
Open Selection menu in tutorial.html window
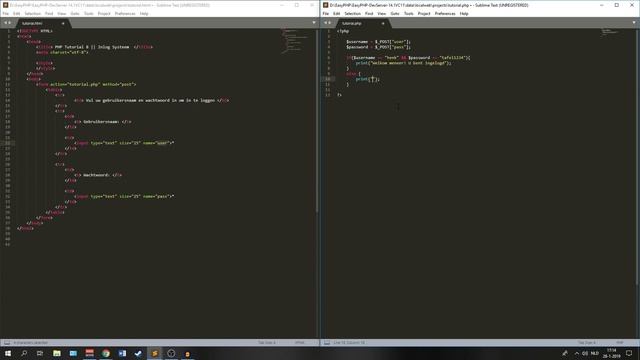pos(33,13)
